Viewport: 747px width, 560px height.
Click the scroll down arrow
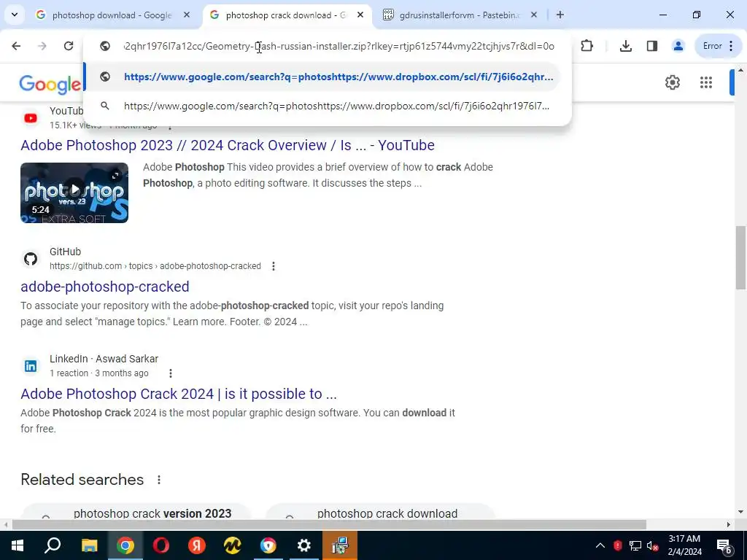pos(740,513)
